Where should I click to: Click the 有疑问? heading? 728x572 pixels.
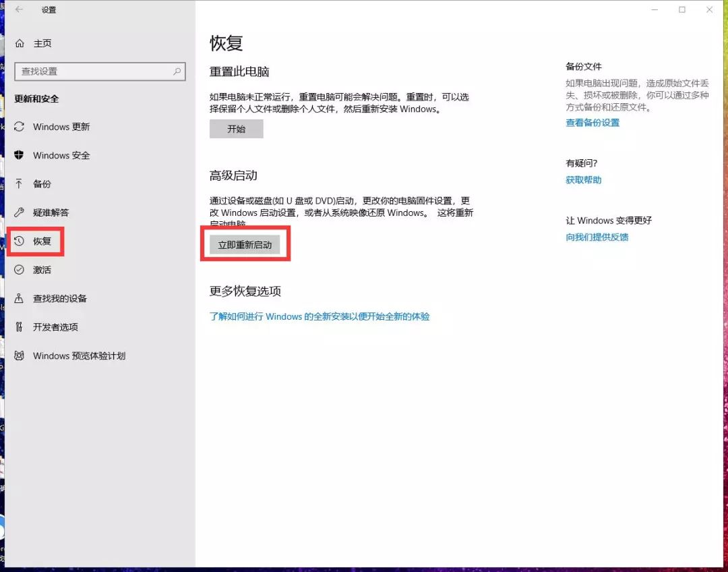[x=581, y=163]
